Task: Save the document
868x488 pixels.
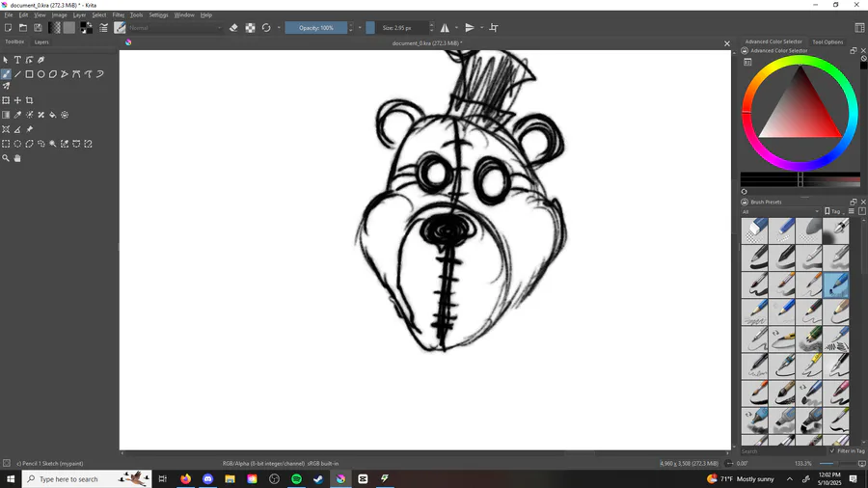Action: pos(38,28)
